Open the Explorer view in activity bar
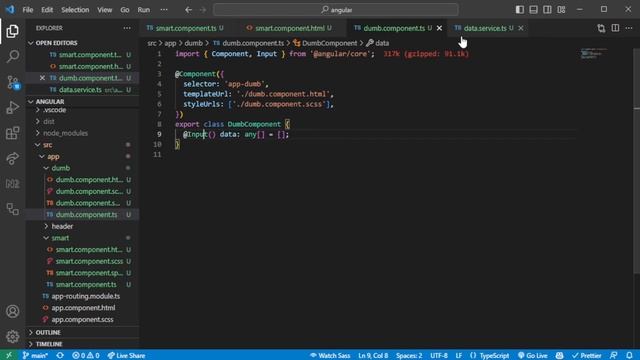This screenshot has height=360, width=640. [x=12, y=31]
